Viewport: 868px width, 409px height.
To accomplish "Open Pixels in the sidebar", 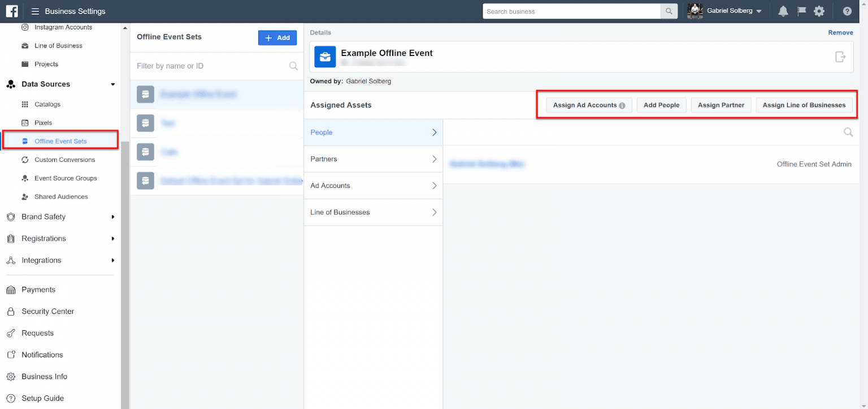I will tap(43, 123).
